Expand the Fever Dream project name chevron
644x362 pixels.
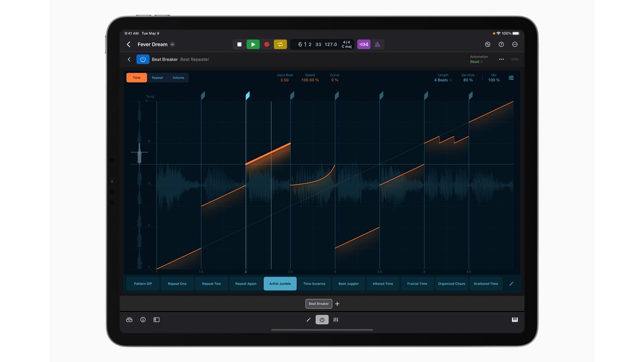click(x=172, y=44)
